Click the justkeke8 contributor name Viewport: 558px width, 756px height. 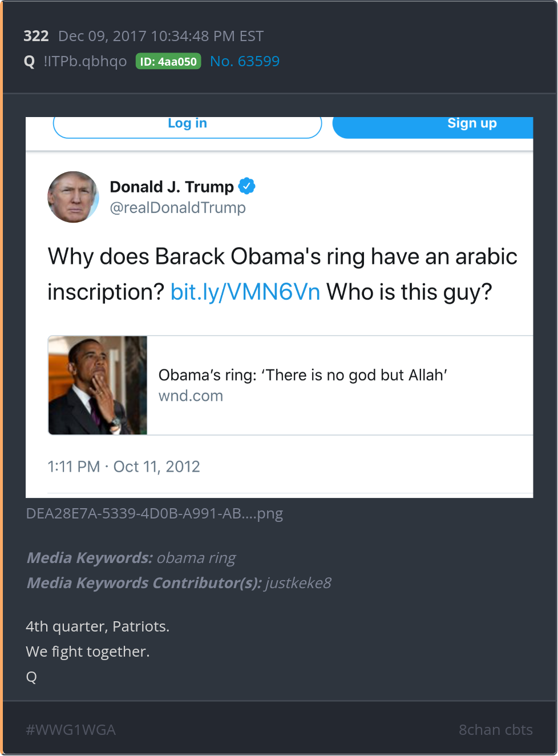pyautogui.click(x=298, y=583)
